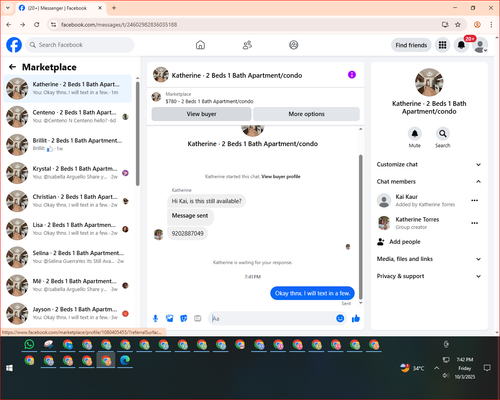Click the chat list vertical scrollbar
The image size is (500, 400).
tap(138, 133)
